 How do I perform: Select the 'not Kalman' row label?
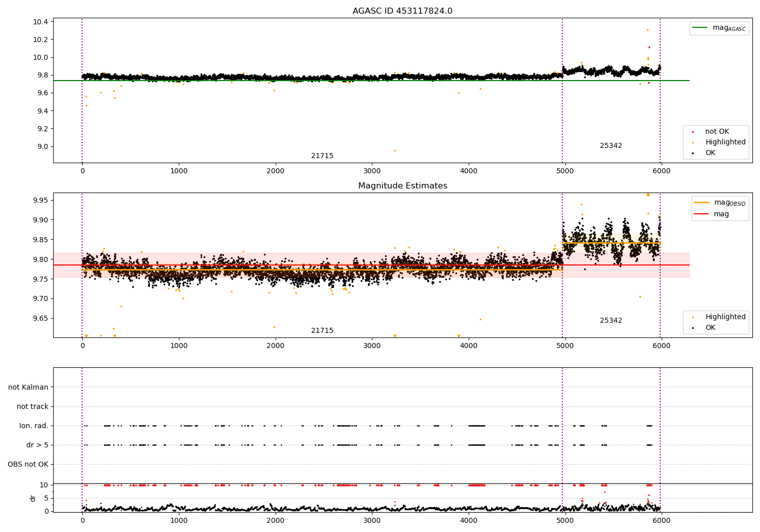pyautogui.click(x=28, y=388)
